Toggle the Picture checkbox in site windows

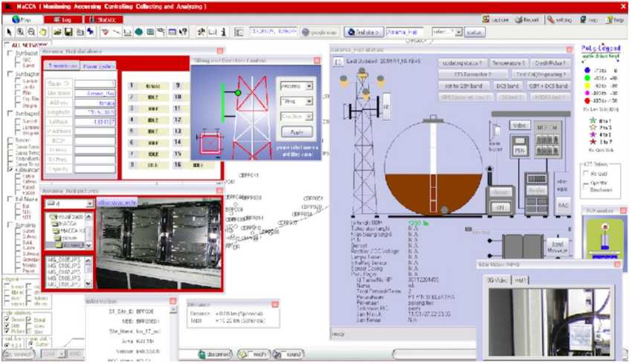pos(8,332)
